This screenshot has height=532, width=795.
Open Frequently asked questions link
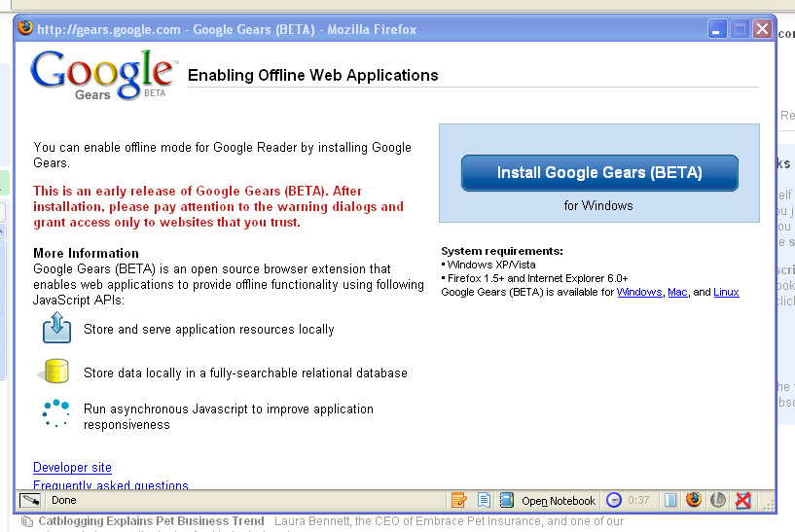pyautogui.click(x=111, y=484)
